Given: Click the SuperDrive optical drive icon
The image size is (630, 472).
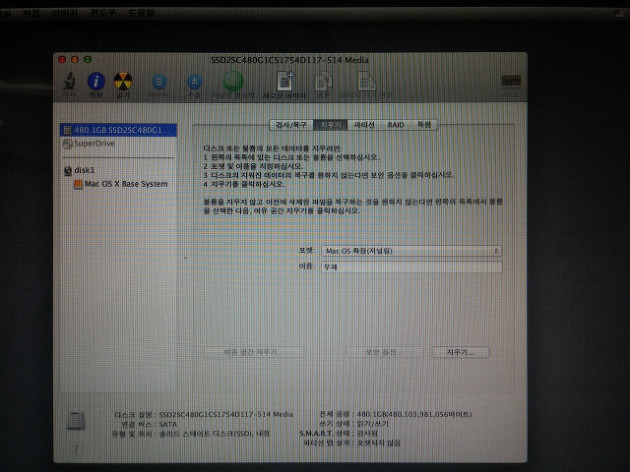Looking at the screenshot, I should click(68, 143).
